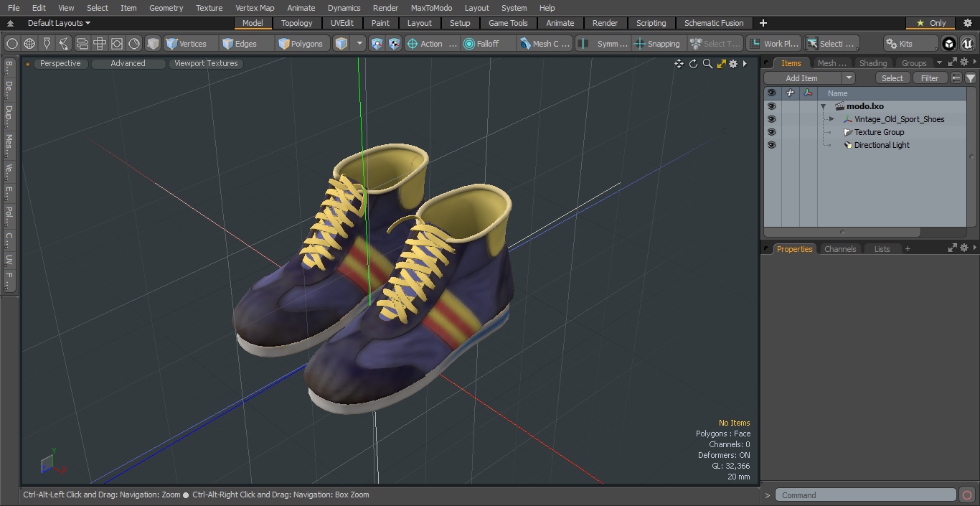Screen dimensions: 980x506
Task: Open the Vertex Map menu
Action: [255, 8]
